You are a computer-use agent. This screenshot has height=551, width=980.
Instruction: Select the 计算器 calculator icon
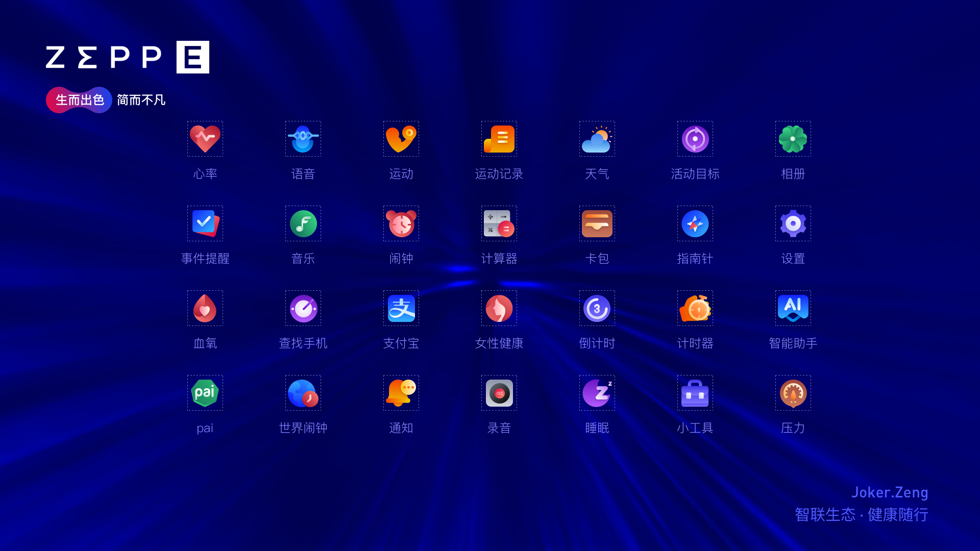coord(499,223)
